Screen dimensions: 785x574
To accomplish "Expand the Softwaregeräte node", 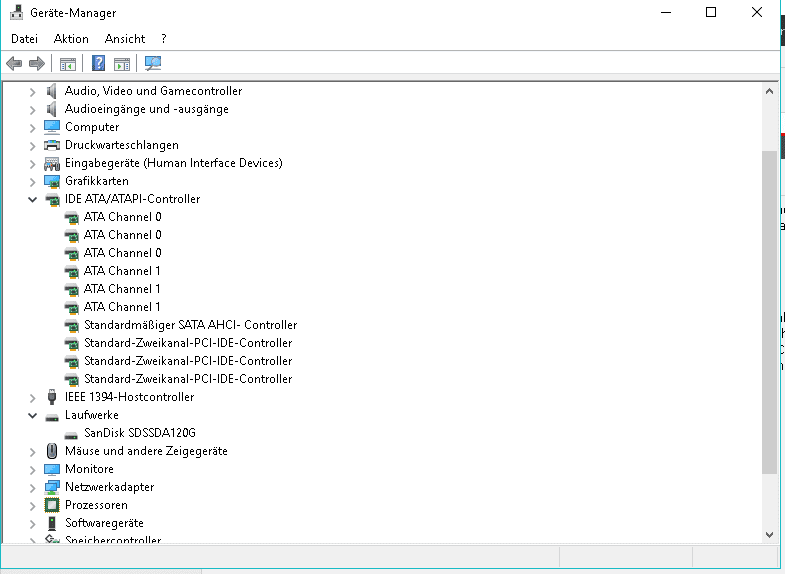I will tap(33, 524).
